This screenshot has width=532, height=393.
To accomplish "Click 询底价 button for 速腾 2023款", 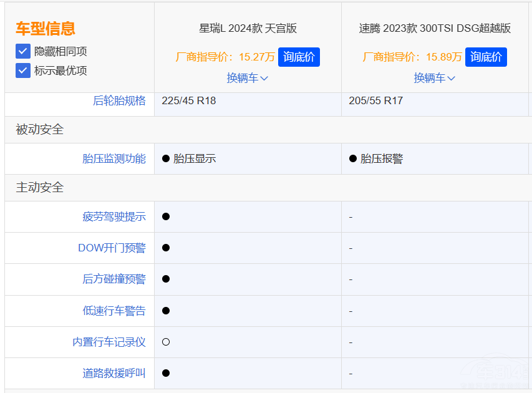I will tap(486, 57).
